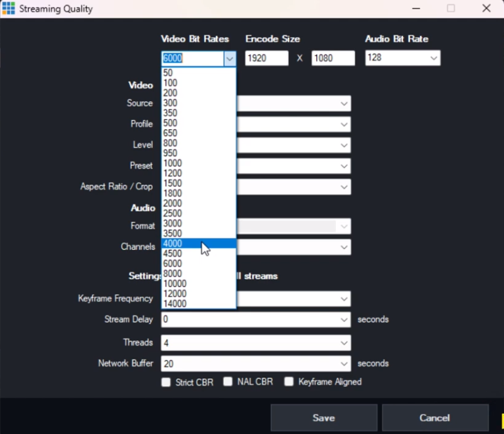Viewport: 504px width, 434px height.
Task: Enable the NAL CBR checkbox
Action: point(228,382)
